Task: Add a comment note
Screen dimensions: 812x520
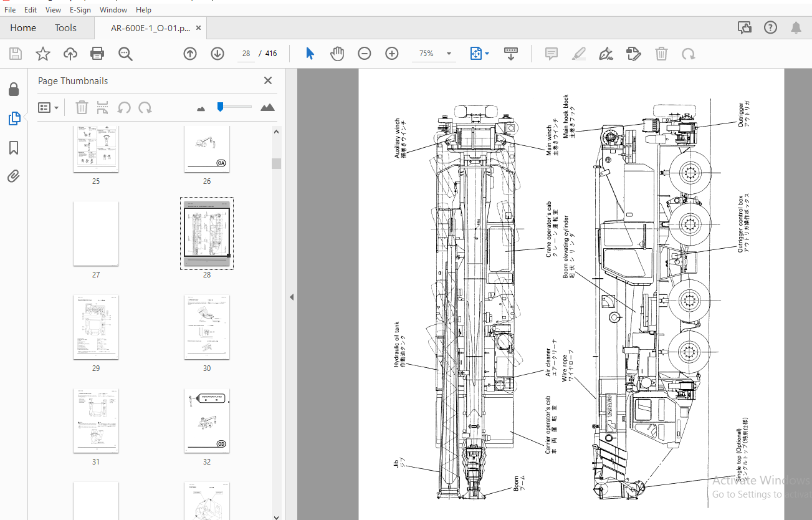Action: click(x=552, y=54)
